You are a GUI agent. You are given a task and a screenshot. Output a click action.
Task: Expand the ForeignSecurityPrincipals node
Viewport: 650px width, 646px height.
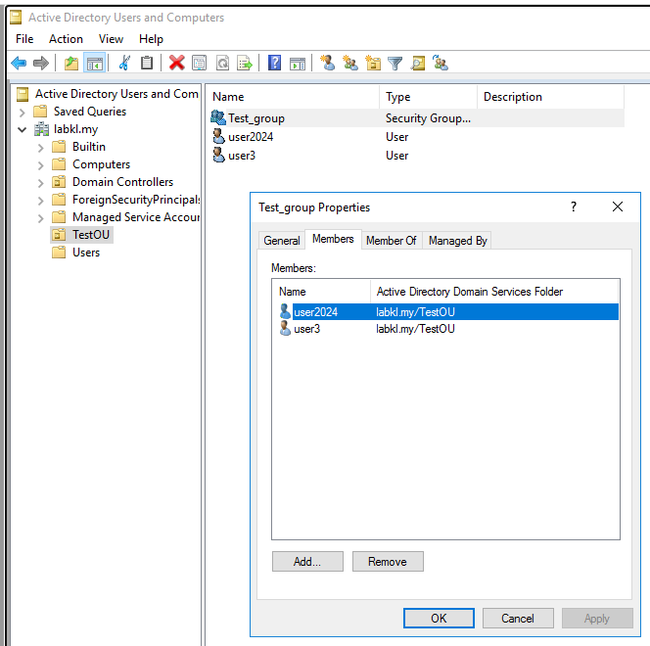[41, 201]
